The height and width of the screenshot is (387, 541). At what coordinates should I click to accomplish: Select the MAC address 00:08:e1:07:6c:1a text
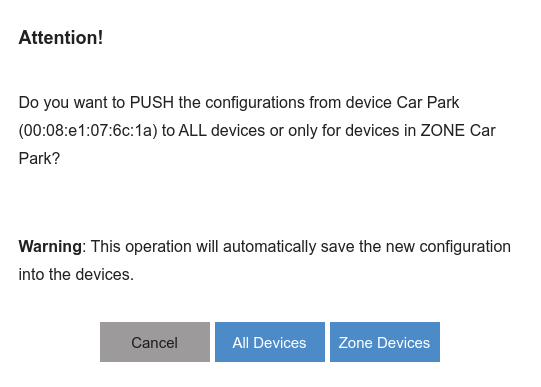click(x=88, y=131)
